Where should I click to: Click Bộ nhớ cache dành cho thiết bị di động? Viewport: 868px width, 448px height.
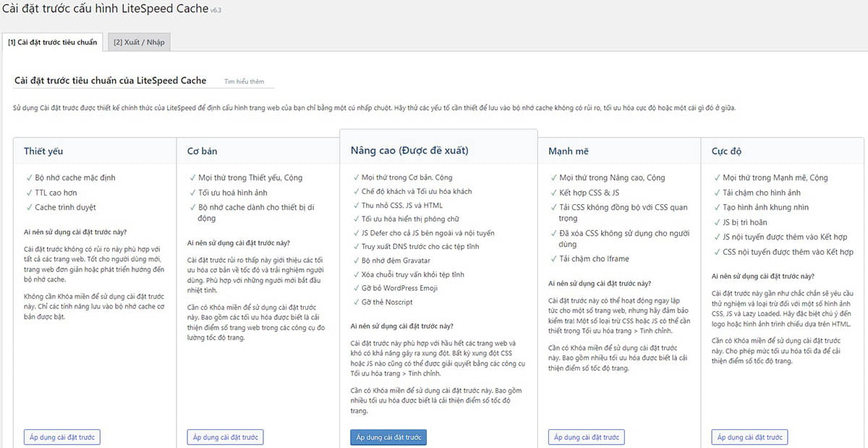255,212
